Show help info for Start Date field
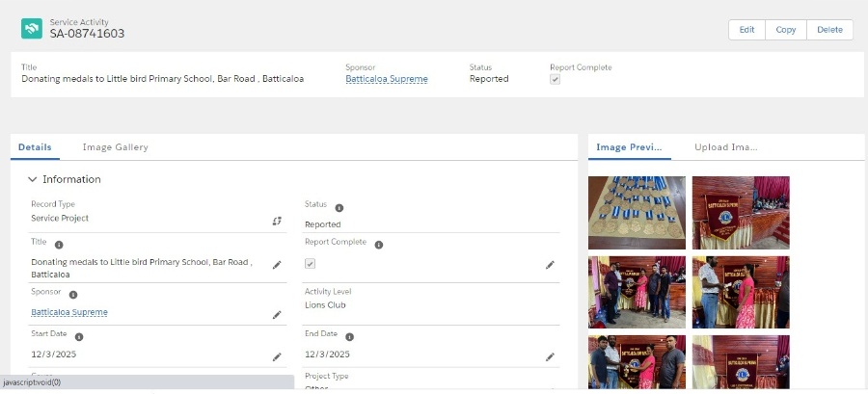Viewport: 868px width, 394px height. (x=79, y=337)
